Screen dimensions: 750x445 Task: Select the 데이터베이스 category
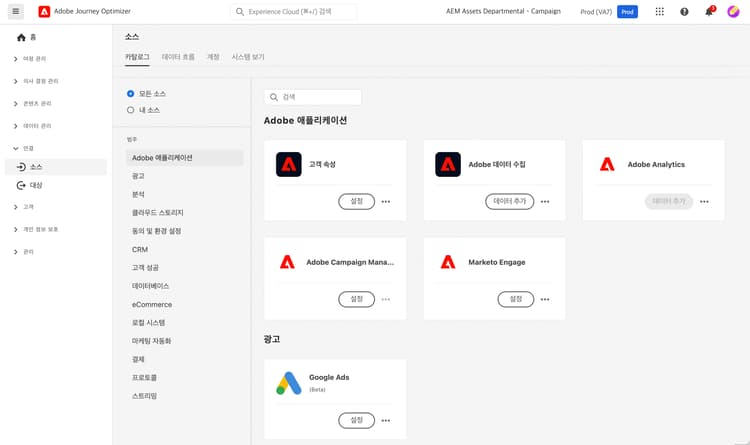(151, 286)
